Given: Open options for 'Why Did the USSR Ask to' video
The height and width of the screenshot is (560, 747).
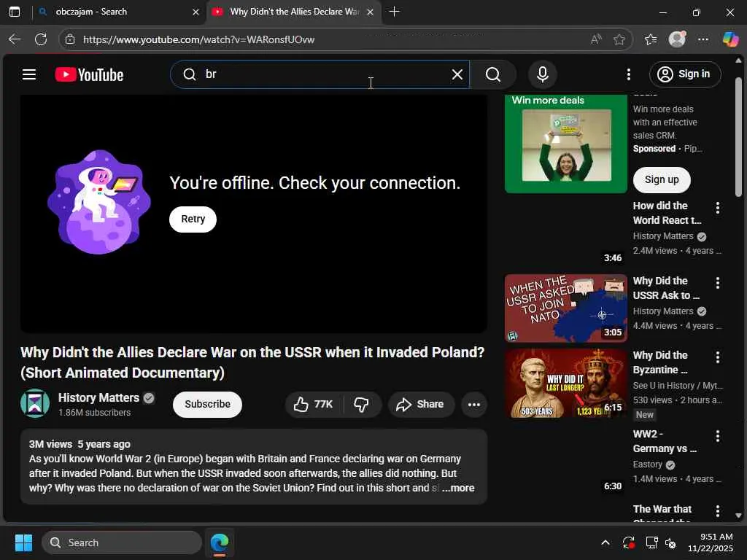Looking at the screenshot, I should [x=718, y=283].
